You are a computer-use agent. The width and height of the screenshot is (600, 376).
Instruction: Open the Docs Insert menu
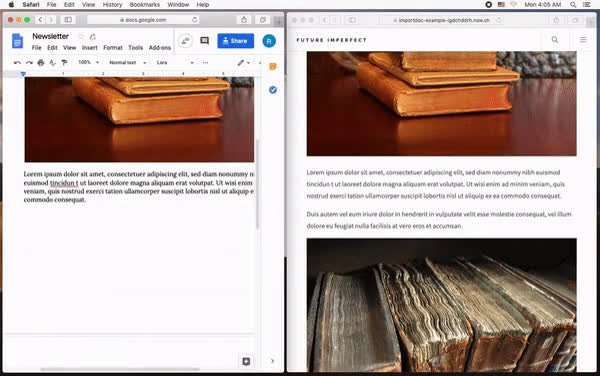[90, 48]
